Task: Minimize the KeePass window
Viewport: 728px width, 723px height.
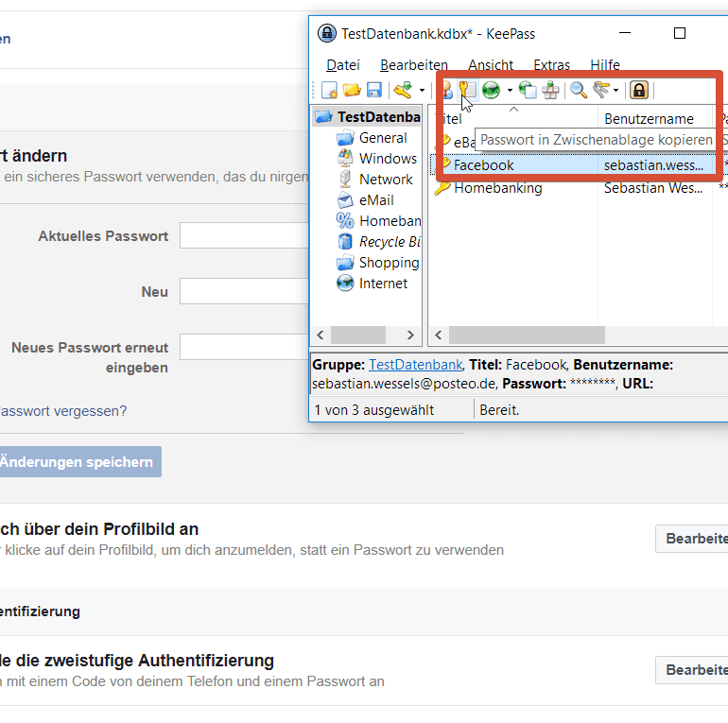Action: 625,33
